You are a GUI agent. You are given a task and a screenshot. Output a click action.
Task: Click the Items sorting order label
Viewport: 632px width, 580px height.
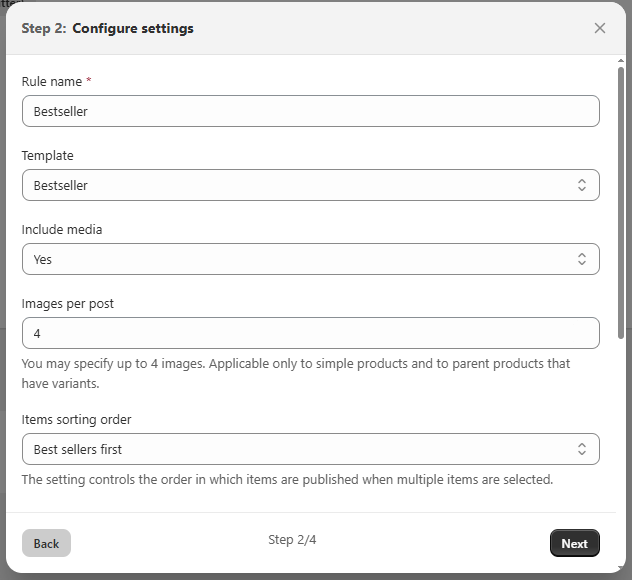pyautogui.click(x=76, y=419)
